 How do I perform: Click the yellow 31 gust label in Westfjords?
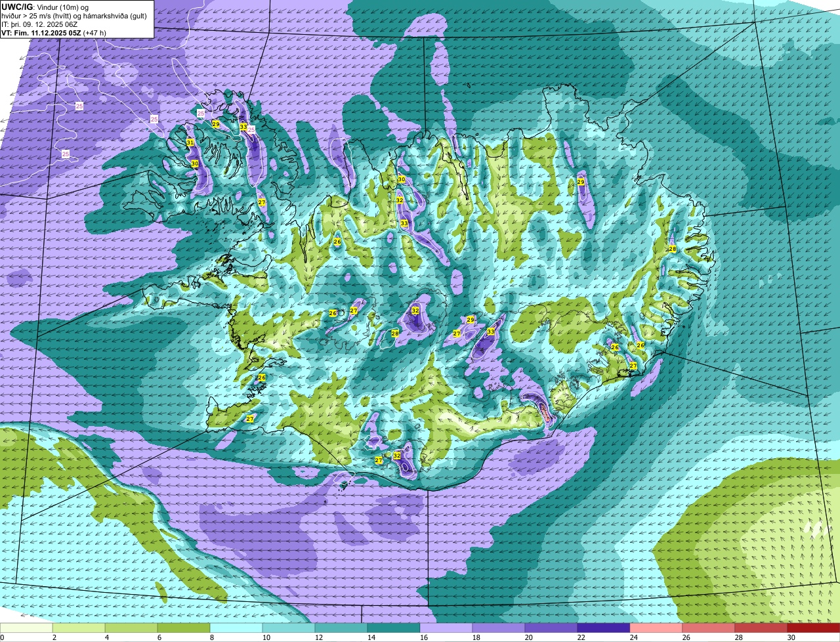pyautogui.click(x=190, y=142)
